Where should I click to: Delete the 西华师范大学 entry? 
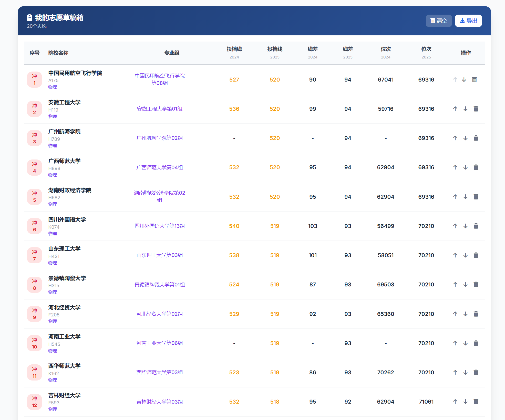(x=476, y=373)
